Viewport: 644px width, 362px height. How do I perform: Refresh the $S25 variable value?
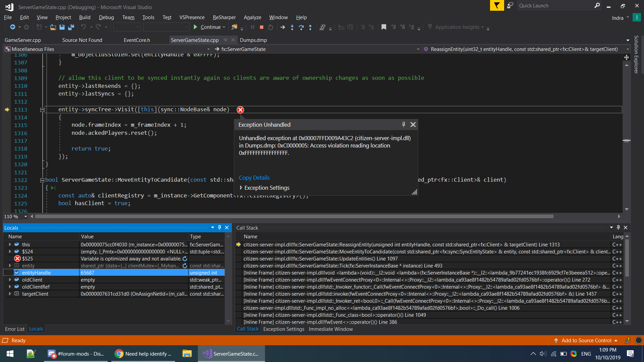(184, 258)
